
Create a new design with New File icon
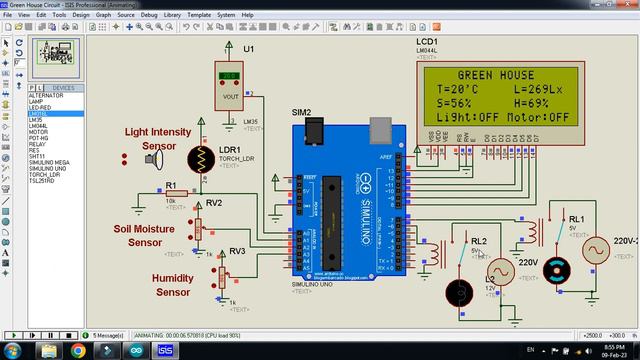tap(8, 27)
